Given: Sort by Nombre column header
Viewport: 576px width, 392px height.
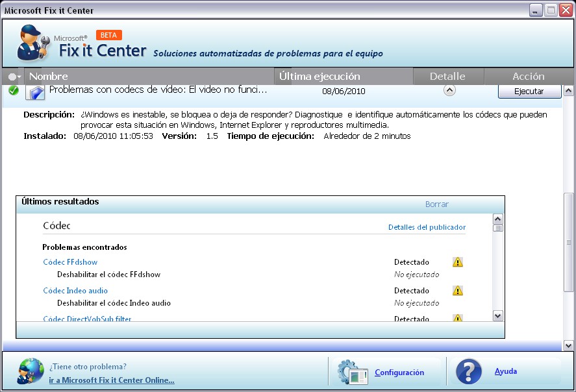Looking at the screenshot, I should click(149, 77).
